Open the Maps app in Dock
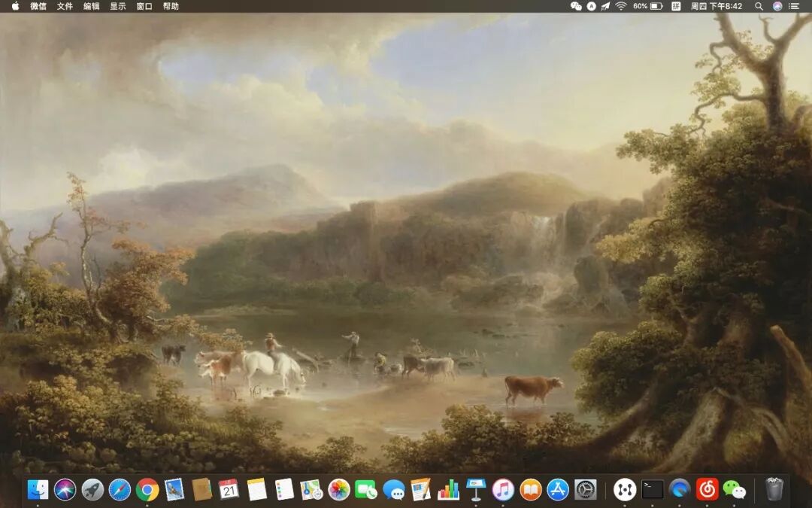 [x=311, y=490]
